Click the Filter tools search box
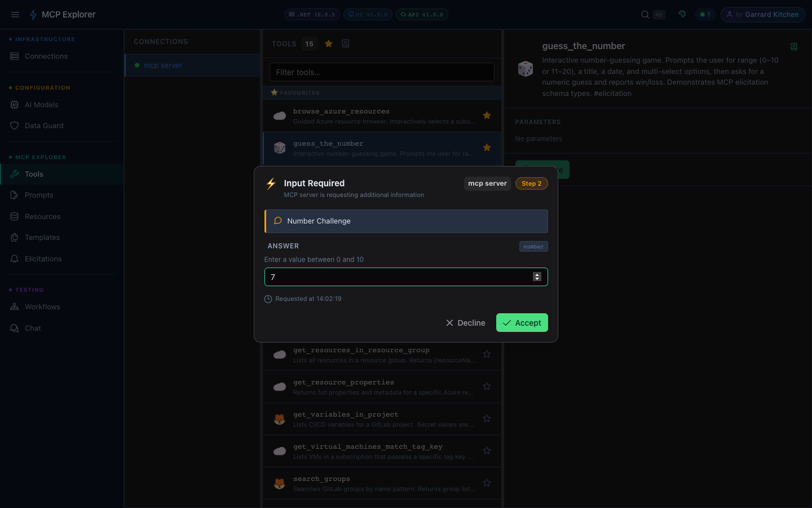The image size is (812, 508). click(382, 72)
